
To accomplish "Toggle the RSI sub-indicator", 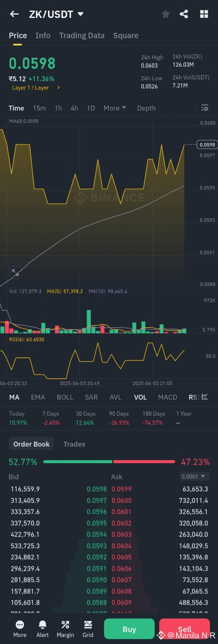I will coord(194,397).
